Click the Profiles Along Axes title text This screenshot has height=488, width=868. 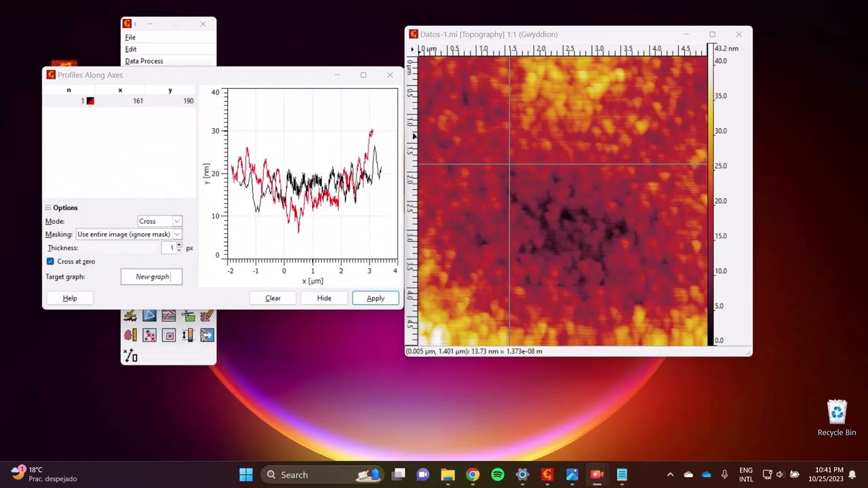point(90,75)
